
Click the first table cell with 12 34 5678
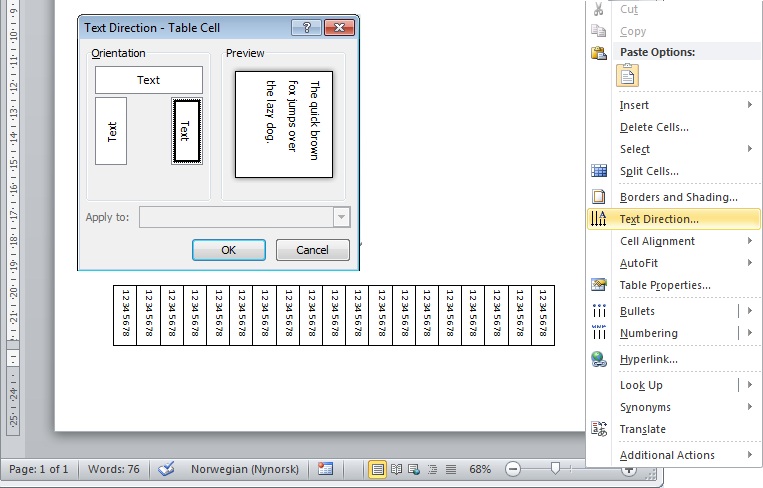tap(125, 315)
